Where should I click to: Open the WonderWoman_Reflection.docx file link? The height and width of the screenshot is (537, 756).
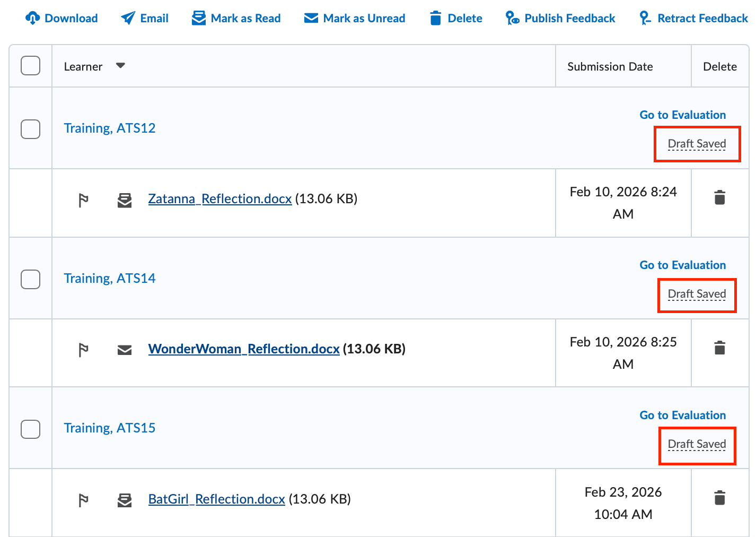coord(244,349)
